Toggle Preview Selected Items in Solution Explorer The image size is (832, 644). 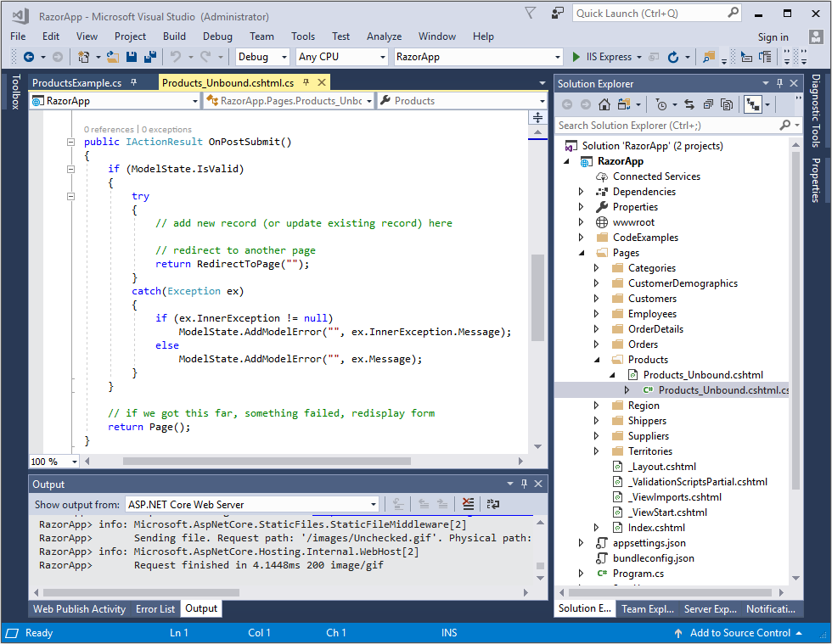point(753,104)
